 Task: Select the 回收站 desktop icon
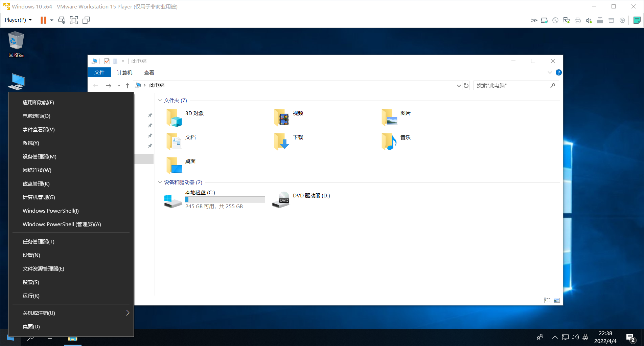[x=16, y=45]
